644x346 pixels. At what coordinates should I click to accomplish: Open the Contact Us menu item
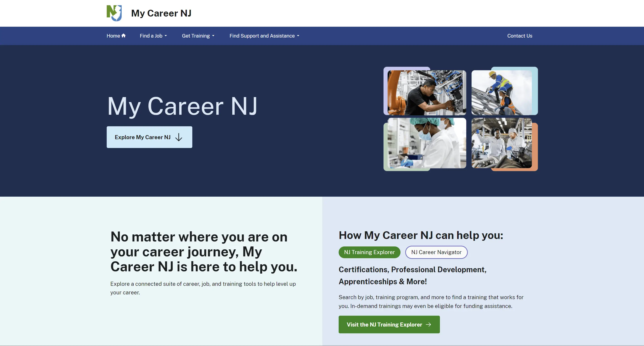coord(519,35)
